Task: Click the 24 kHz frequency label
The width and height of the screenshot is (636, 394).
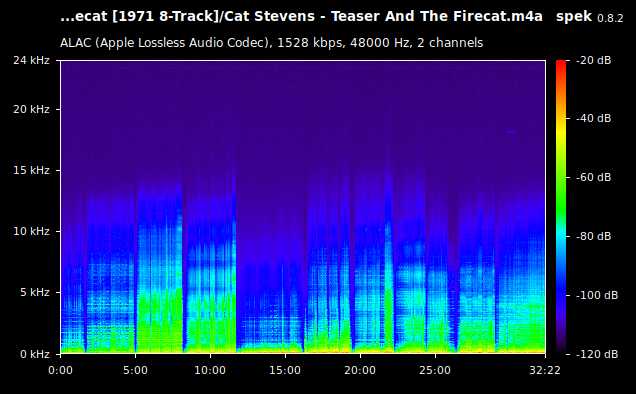Action: point(31,60)
